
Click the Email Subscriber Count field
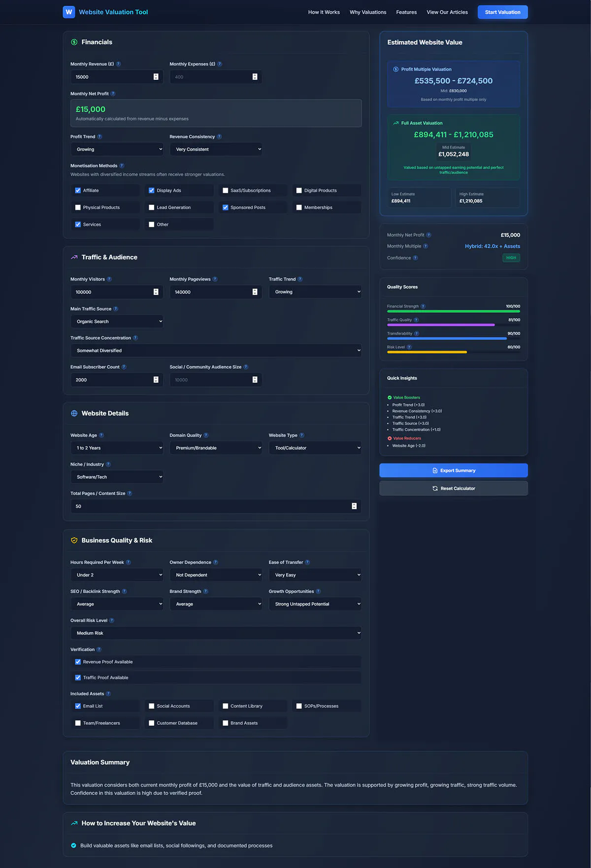click(x=117, y=380)
